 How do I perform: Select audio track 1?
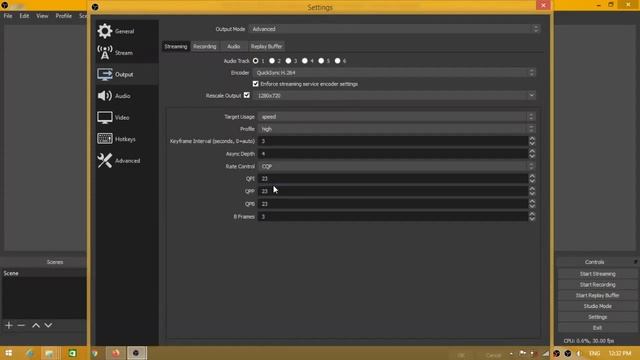coord(256,61)
